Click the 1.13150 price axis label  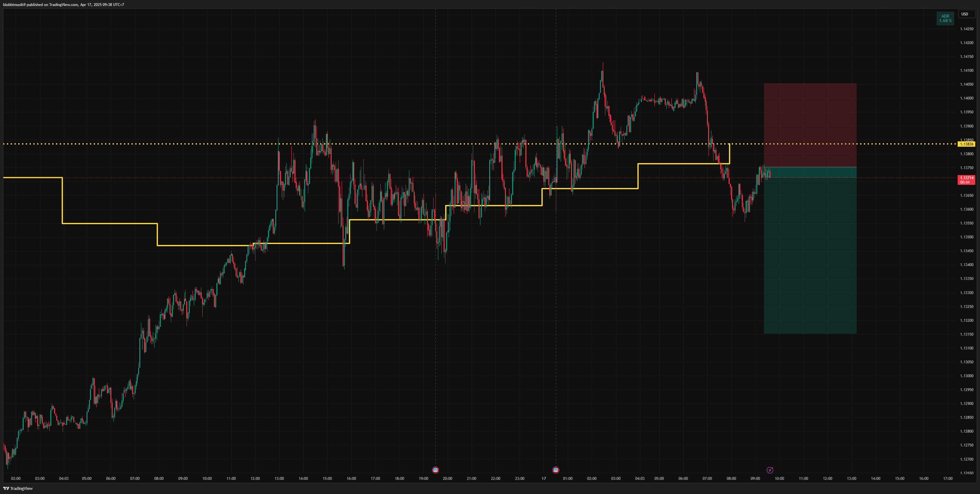point(967,334)
